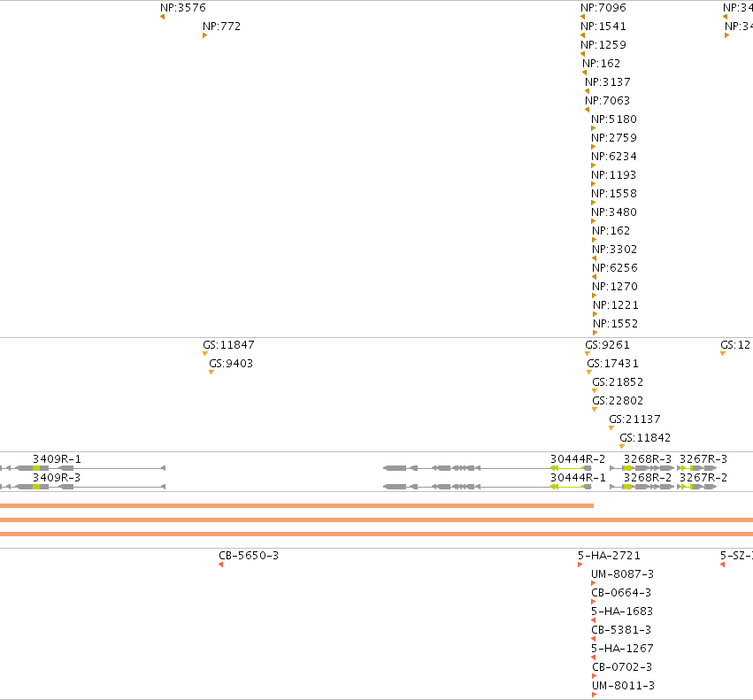The height and width of the screenshot is (700, 753).
Task: Select the CB-5650-3 insertion label
Action: [x=249, y=556]
